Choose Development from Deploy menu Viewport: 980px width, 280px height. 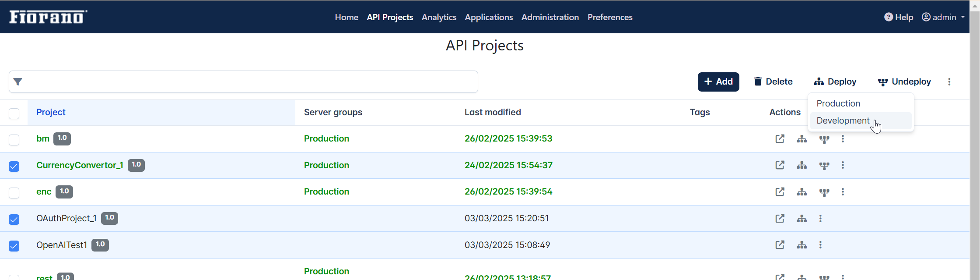861,121
